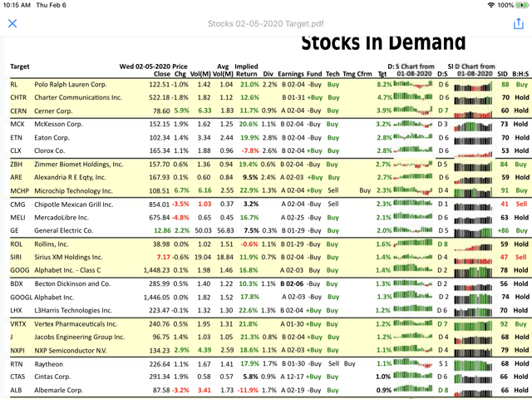Click the Eaton Corp. close price 102.34
This screenshot has height=399, width=532.
tap(160, 138)
